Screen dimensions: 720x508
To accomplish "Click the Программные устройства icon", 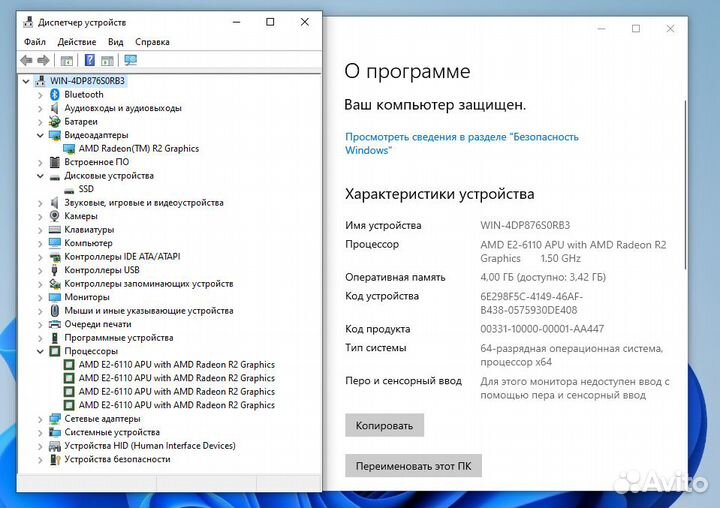I will pyautogui.click(x=55, y=338).
